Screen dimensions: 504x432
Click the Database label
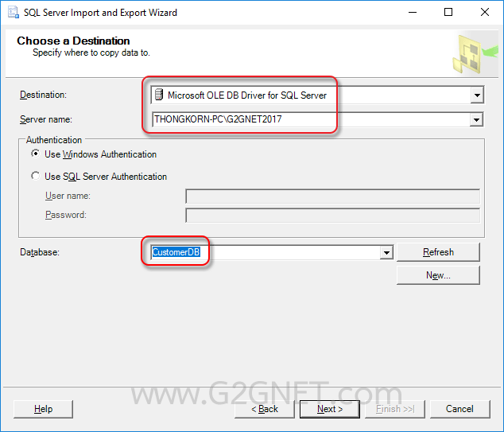click(40, 252)
